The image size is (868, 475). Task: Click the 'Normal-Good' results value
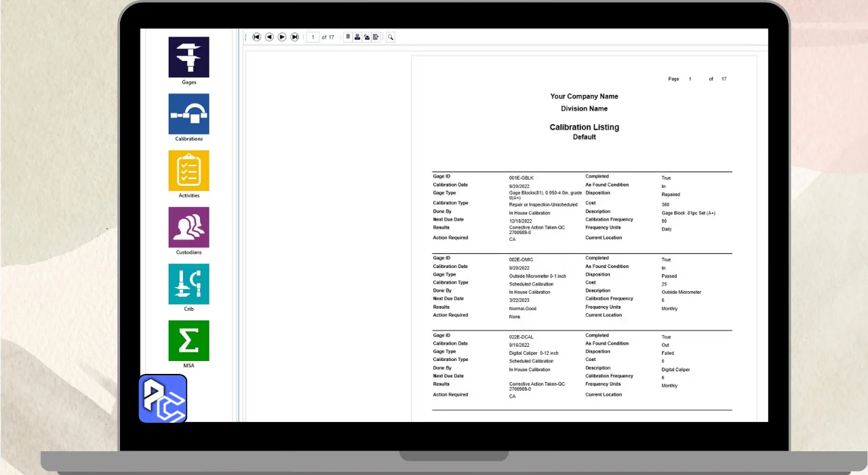522,309
